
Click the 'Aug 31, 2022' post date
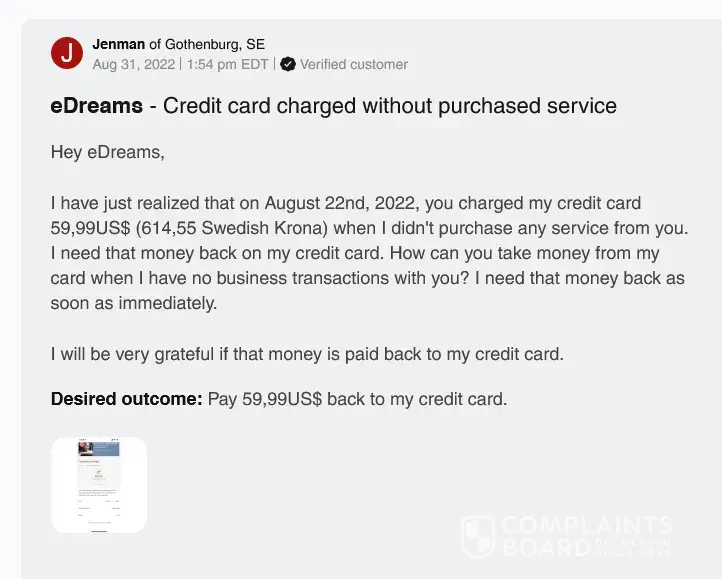click(133, 64)
